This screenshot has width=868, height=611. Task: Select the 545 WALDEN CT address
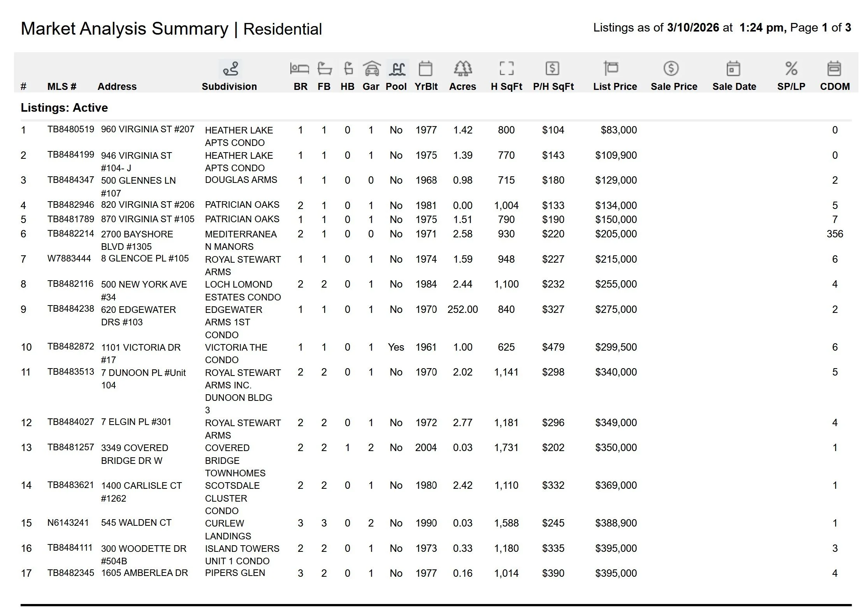(136, 523)
